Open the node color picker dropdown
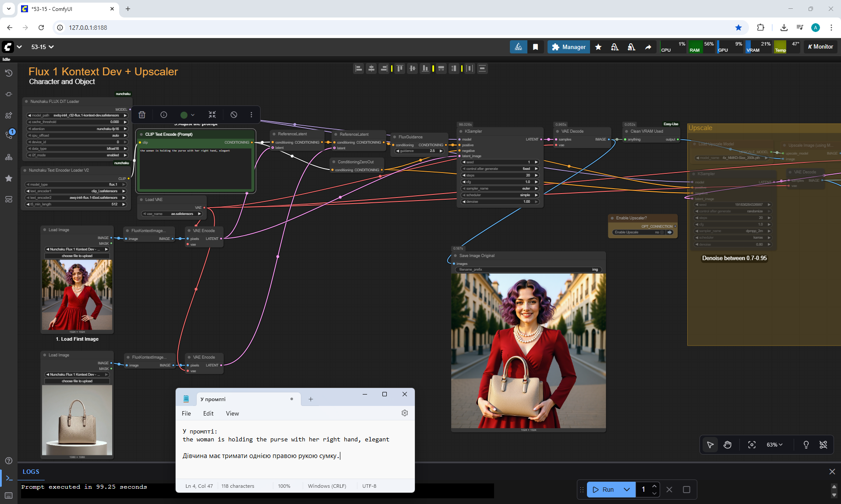The image size is (841, 504). click(193, 115)
